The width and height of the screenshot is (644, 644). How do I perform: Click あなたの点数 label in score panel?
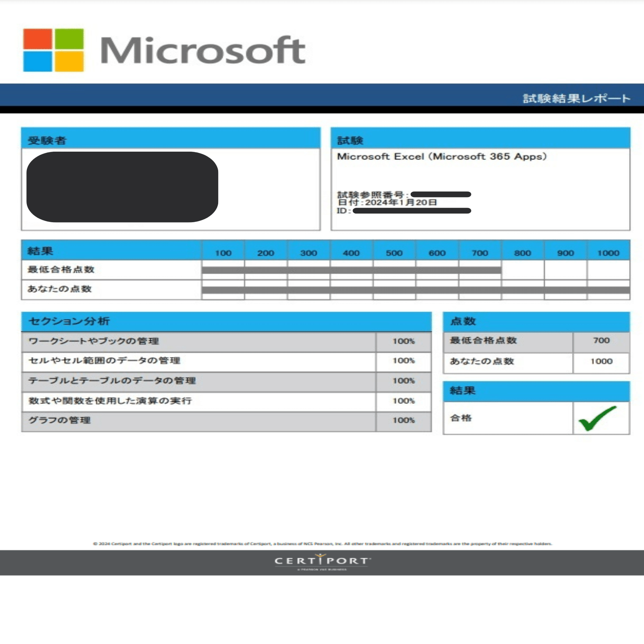click(x=482, y=361)
